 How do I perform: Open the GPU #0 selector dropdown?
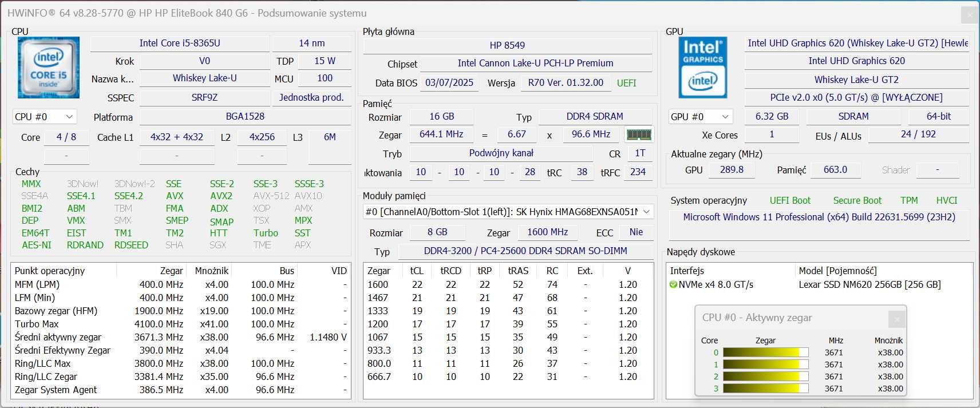701,117
